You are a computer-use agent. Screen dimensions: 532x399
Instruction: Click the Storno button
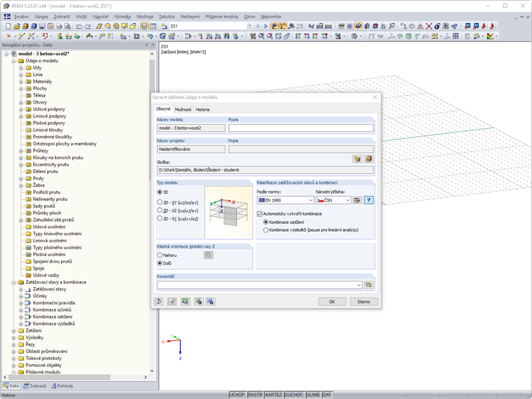click(364, 302)
